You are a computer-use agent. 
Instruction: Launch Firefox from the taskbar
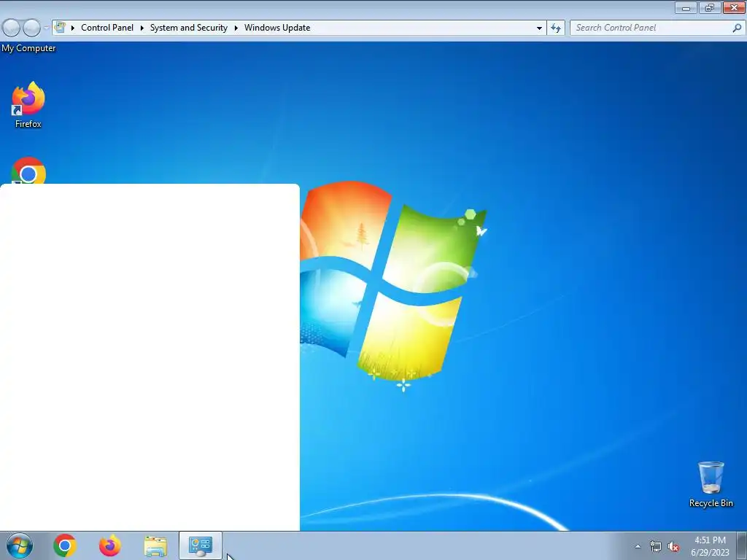pyautogui.click(x=109, y=545)
